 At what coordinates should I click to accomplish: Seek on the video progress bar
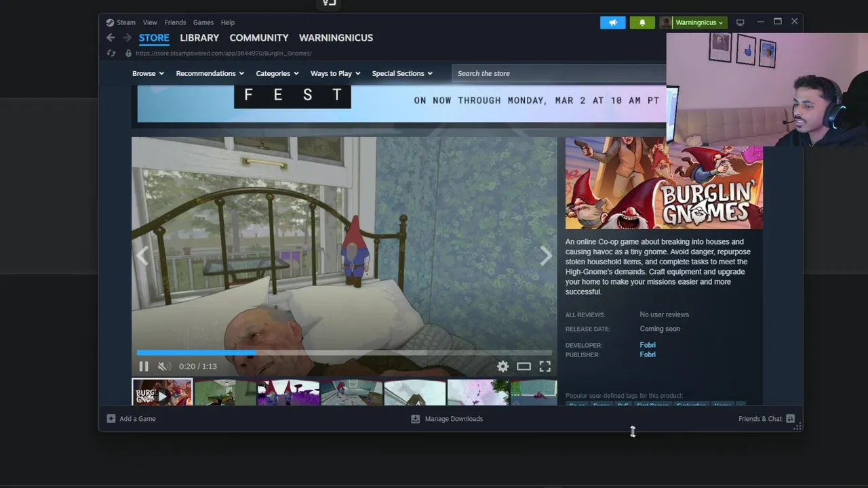click(344, 352)
